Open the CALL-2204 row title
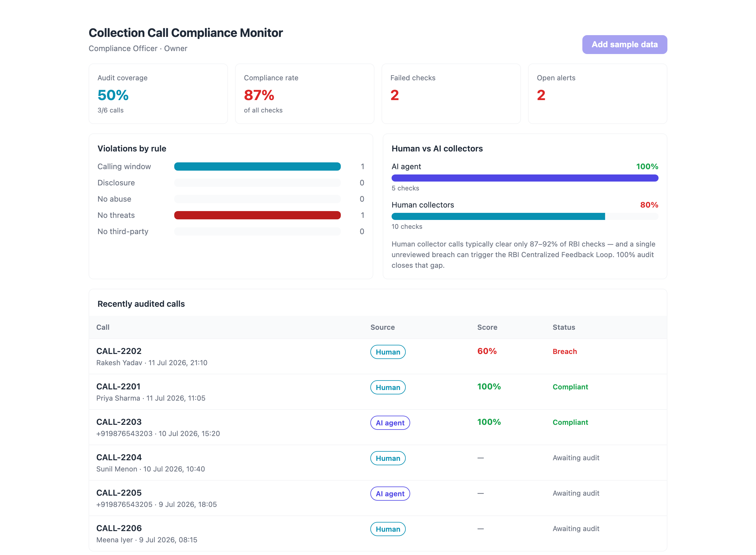 click(119, 457)
